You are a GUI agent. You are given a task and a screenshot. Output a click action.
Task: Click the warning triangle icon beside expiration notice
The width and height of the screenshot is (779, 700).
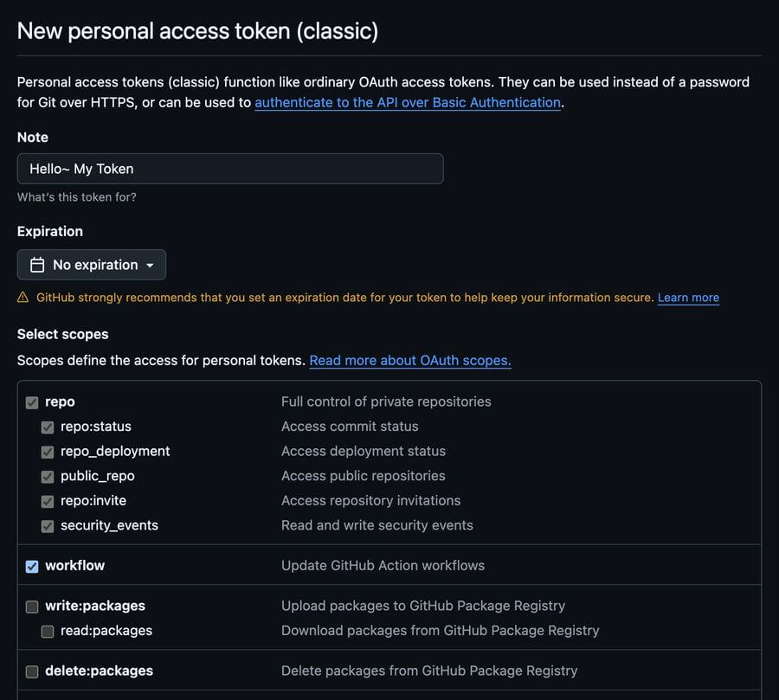pyautogui.click(x=23, y=298)
